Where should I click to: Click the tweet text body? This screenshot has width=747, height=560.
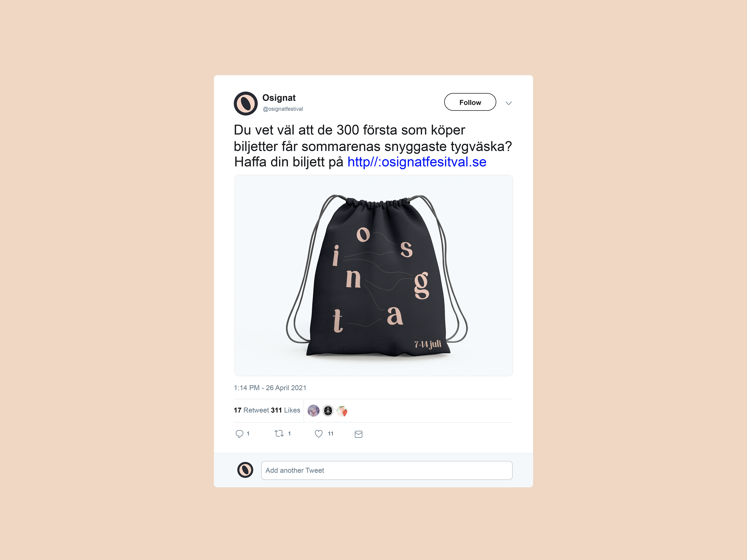coord(373,146)
